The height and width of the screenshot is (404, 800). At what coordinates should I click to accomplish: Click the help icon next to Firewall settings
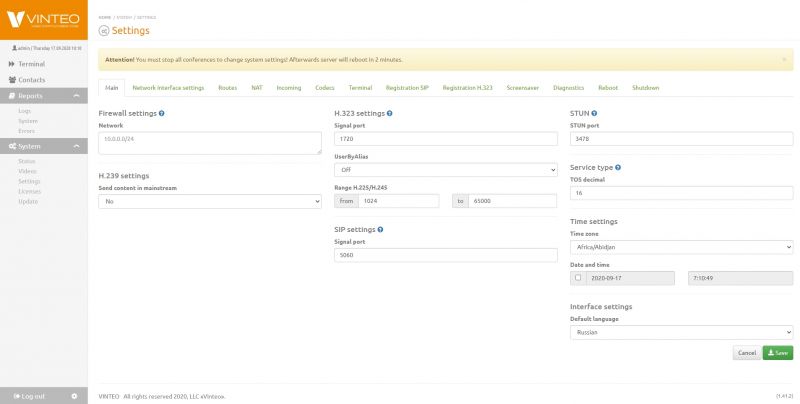pos(162,113)
